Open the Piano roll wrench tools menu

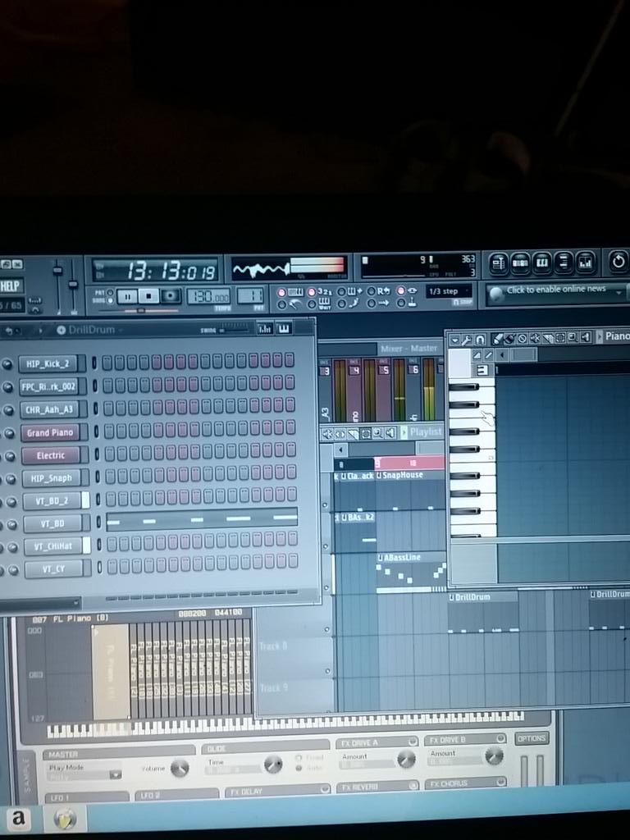[x=467, y=340]
